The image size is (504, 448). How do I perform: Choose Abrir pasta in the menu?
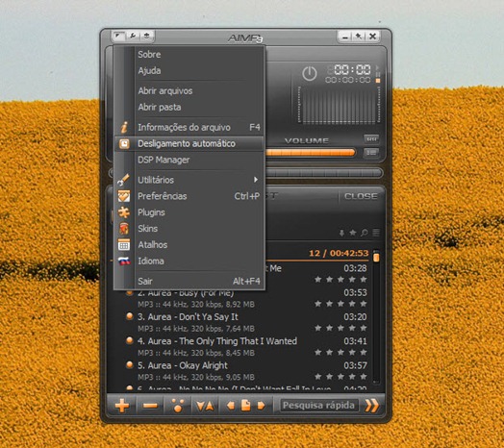tap(160, 107)
